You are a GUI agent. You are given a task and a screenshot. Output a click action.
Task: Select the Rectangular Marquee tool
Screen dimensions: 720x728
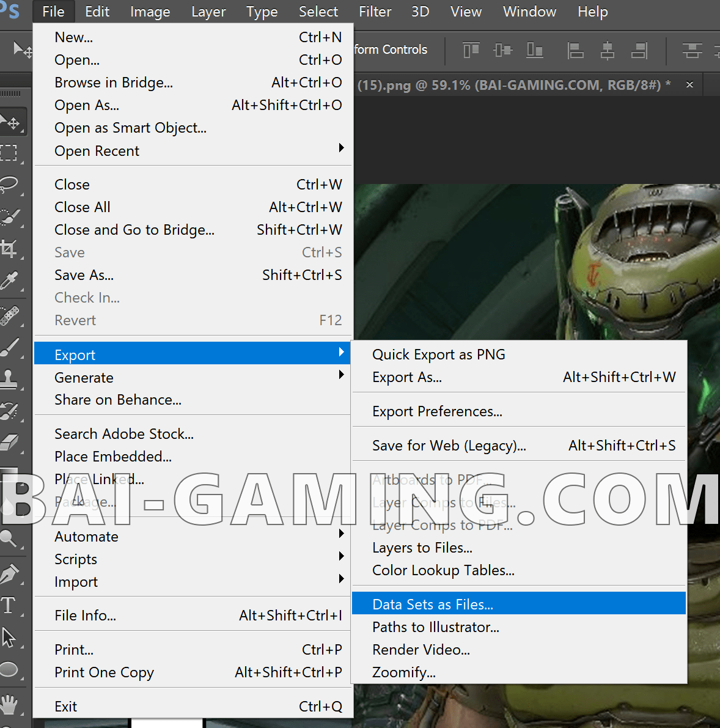(x=9, y=152)
